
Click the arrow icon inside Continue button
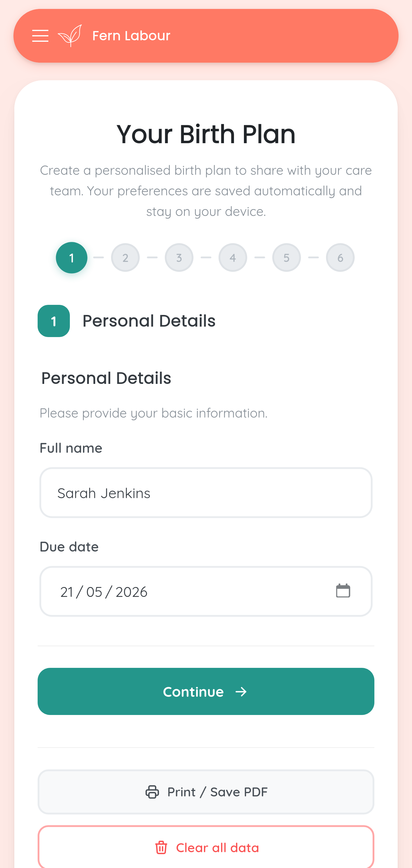tap(242, 691)
